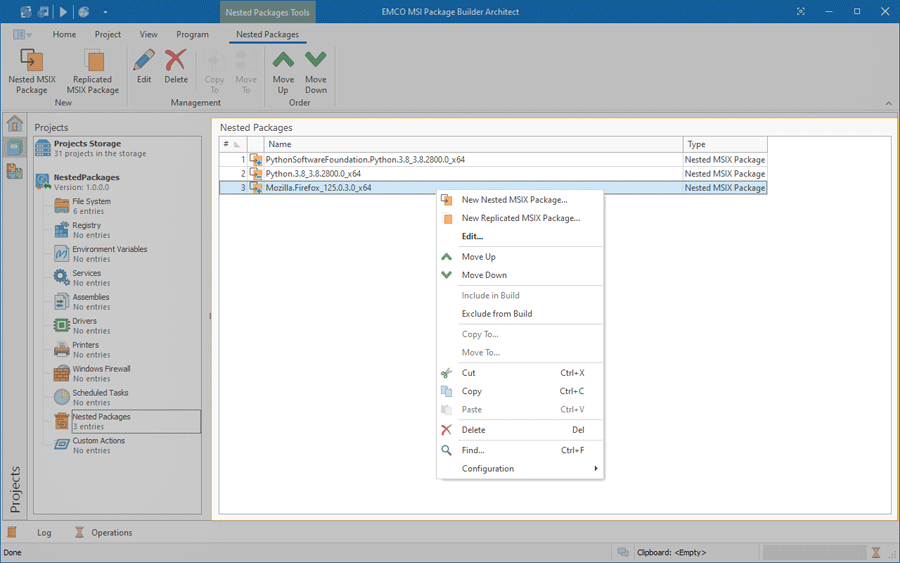
Task: Click the play icon in title bar
Action: click(63, 11)
